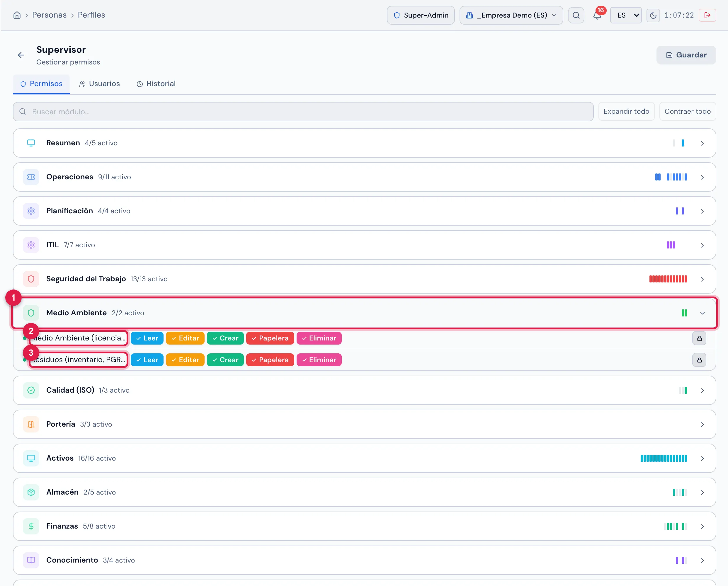Expand the Activos module chevron
The image size is (728, 586).
tap(702, 459)
